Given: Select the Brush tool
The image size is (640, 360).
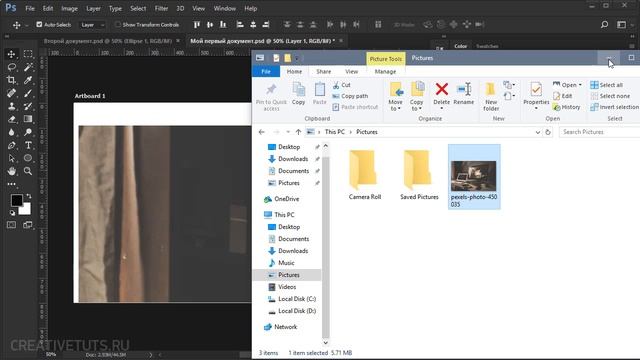Looking at the screenshot, I should [x=28, y=93].
